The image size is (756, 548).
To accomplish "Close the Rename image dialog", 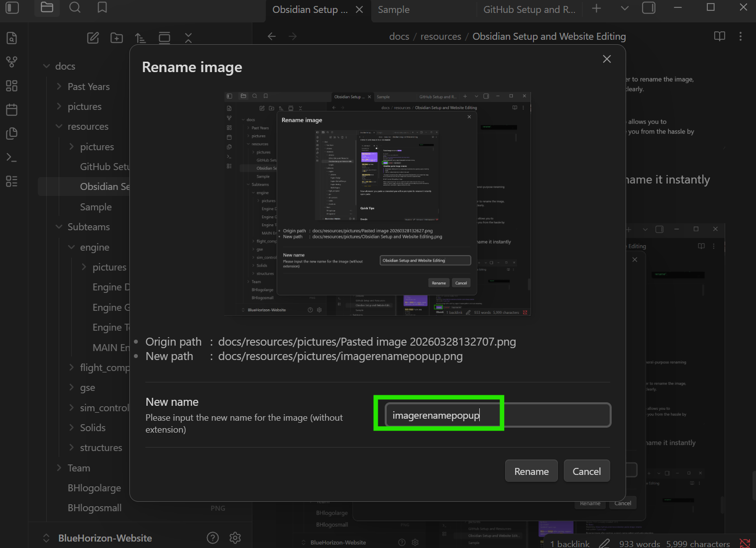I will pyautogui.click(x=607, y=59).
